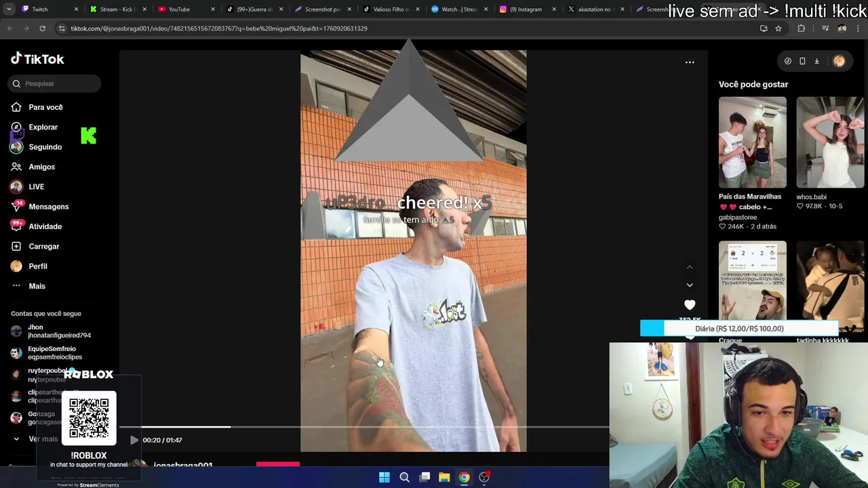The height and width of the screenshot is (488, 868).
Task: Open Carregar upload page
Action: click(x=35, y=246)
